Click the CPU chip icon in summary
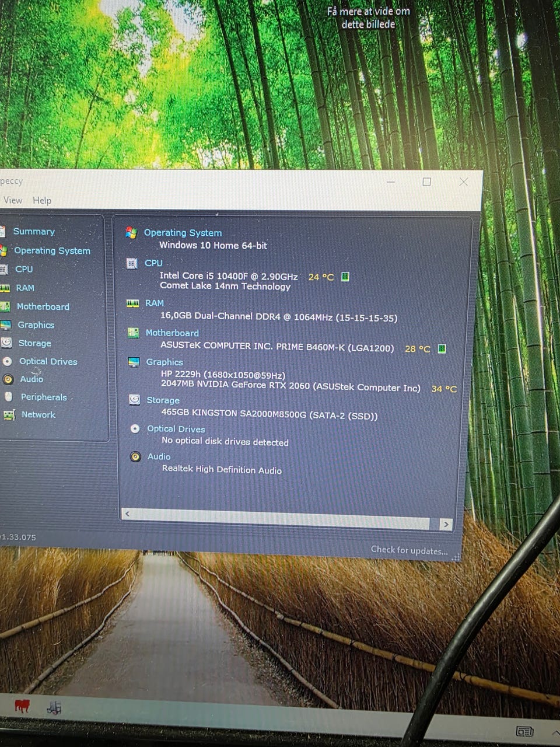560x747 pixels. point(132,263)
